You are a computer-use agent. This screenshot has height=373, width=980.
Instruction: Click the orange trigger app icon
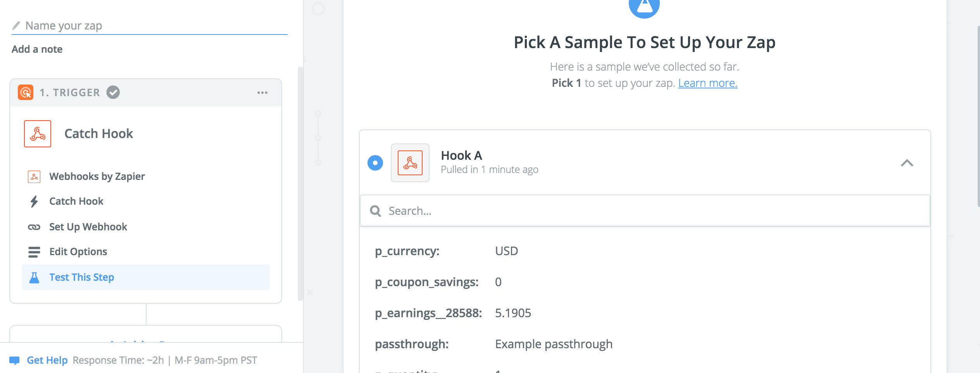pos(26,92)
